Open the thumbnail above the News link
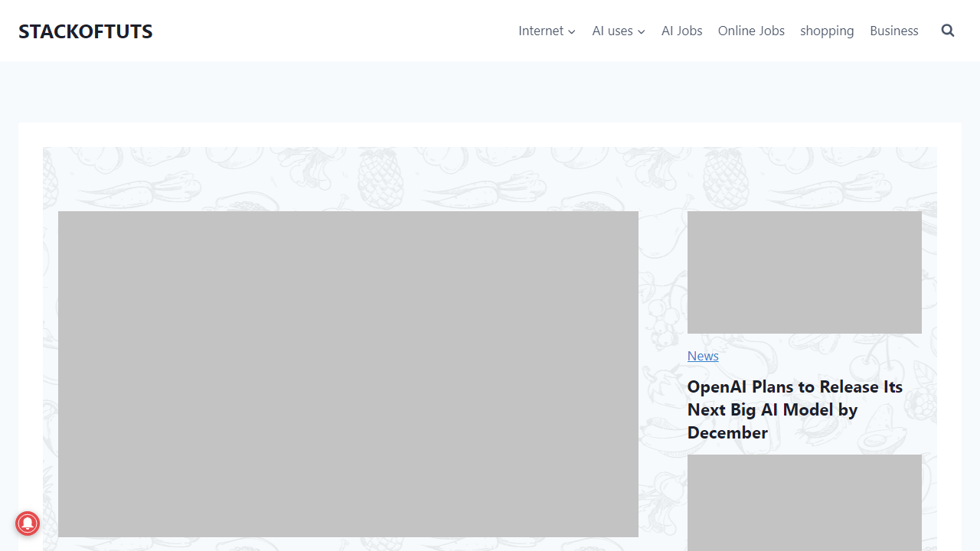 click(804, 272)
